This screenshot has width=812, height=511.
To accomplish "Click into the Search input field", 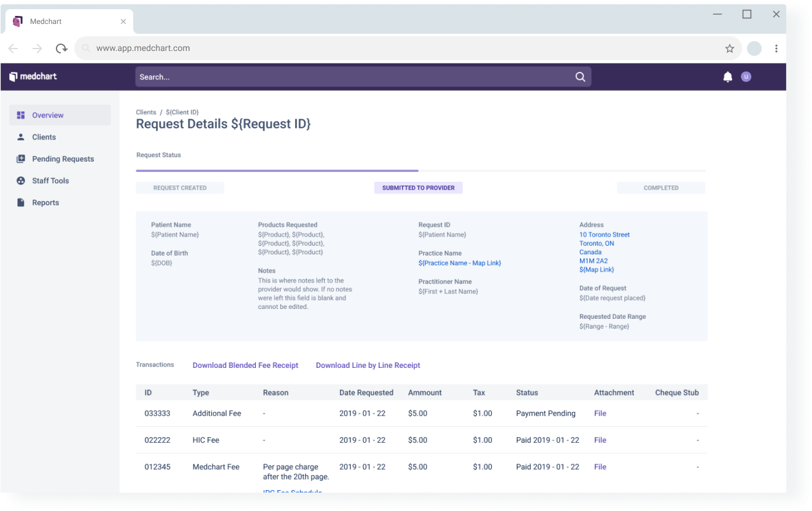I will coord(350,77).
